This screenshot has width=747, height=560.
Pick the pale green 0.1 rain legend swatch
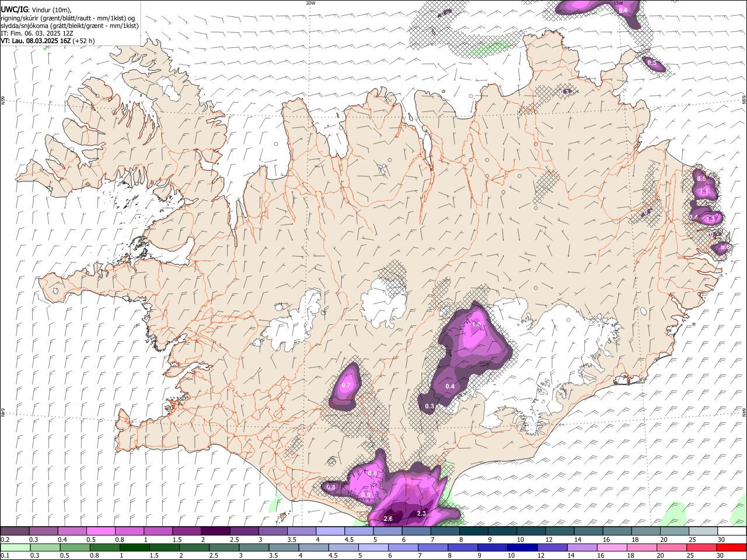point(15,548)
